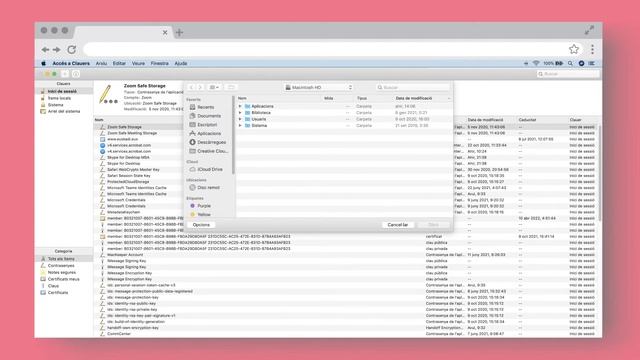Click the round user icon in menu bar
The height and width of the screenshot is (360, 640).
point(581,63)
